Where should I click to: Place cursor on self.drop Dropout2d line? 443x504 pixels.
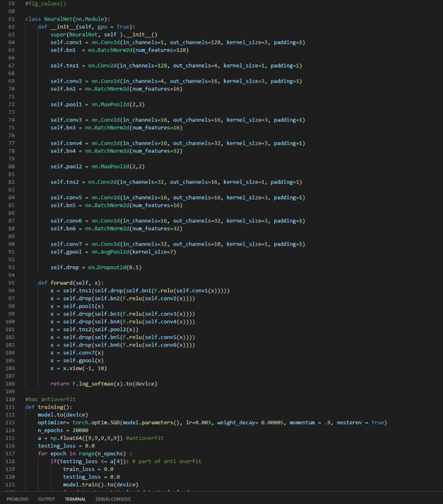tap(96, 267)
